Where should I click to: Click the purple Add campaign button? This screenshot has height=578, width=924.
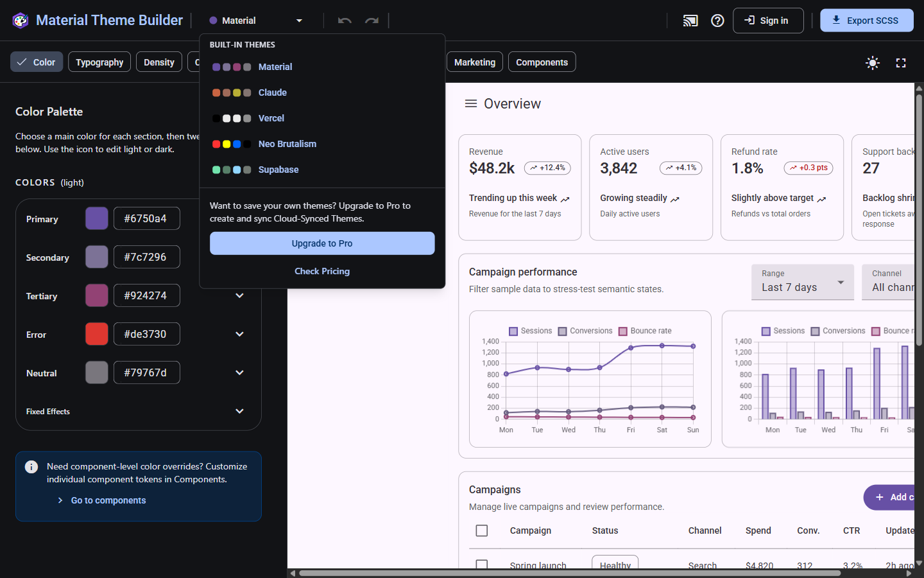pyautogui.click(x=889, y=497)
